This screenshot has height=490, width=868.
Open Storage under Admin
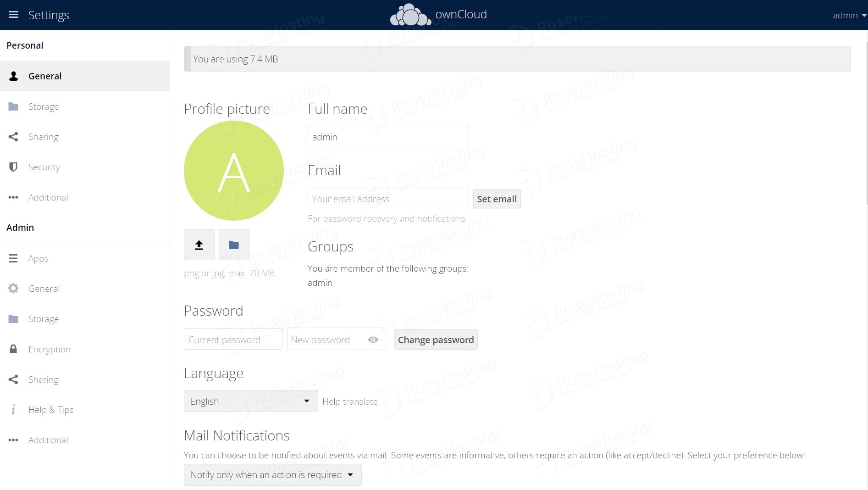point(44,319)
